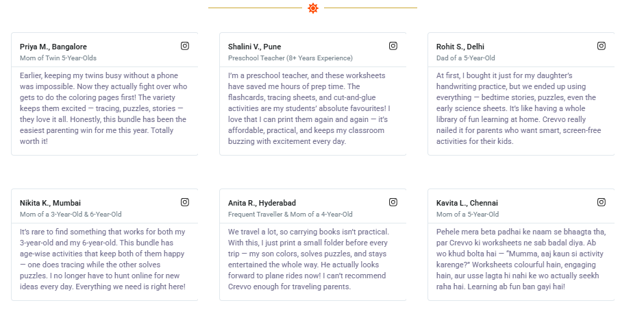This screenshot has height=316, width=644.
Task: Select reviewer name Anita R., Hyderabad
Action: (262, 203)
